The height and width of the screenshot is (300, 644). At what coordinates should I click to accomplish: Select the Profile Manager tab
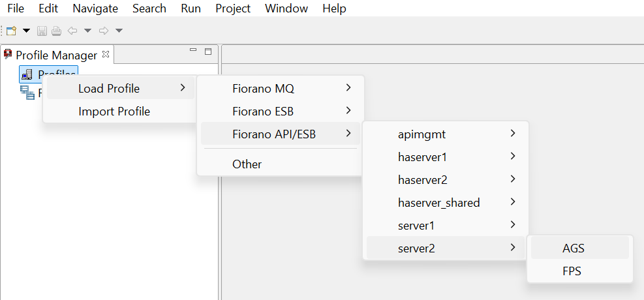57,55
